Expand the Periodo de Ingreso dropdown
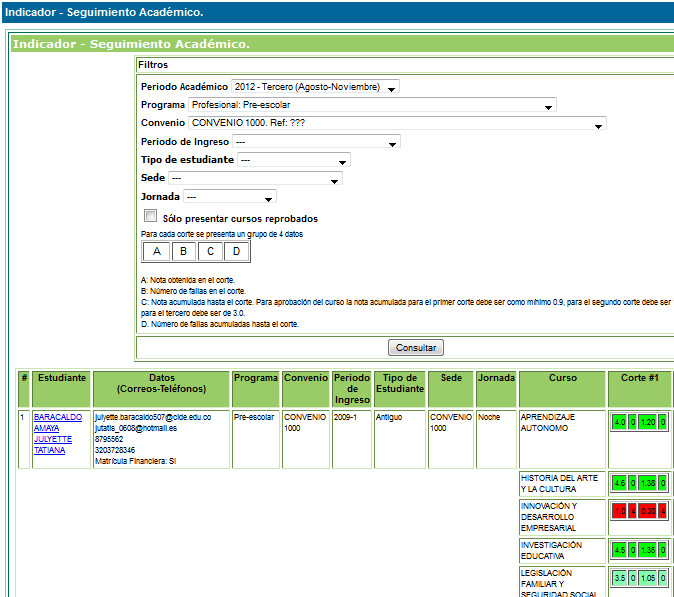This screenshot has width=674, height=597. [x=316, y=142]
